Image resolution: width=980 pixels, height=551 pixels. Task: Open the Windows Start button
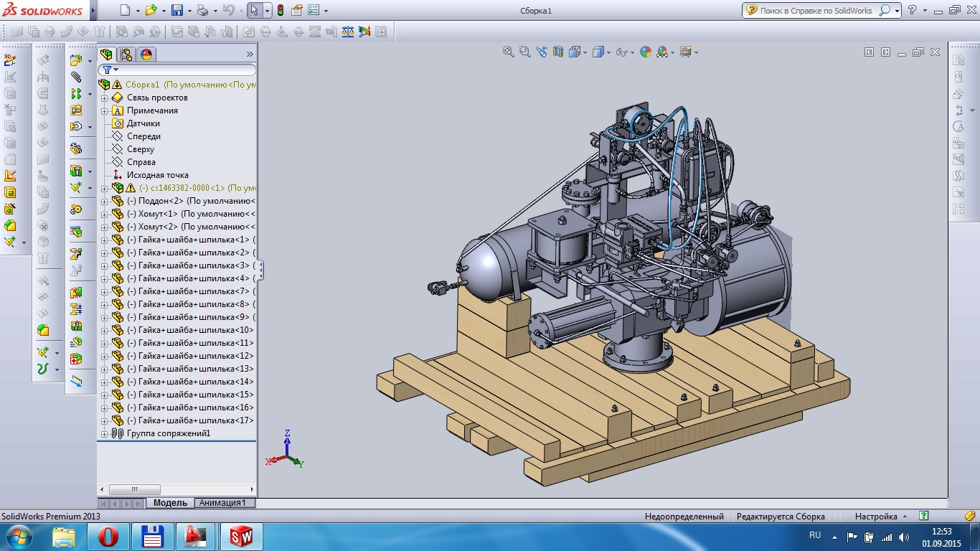point(18,536)
